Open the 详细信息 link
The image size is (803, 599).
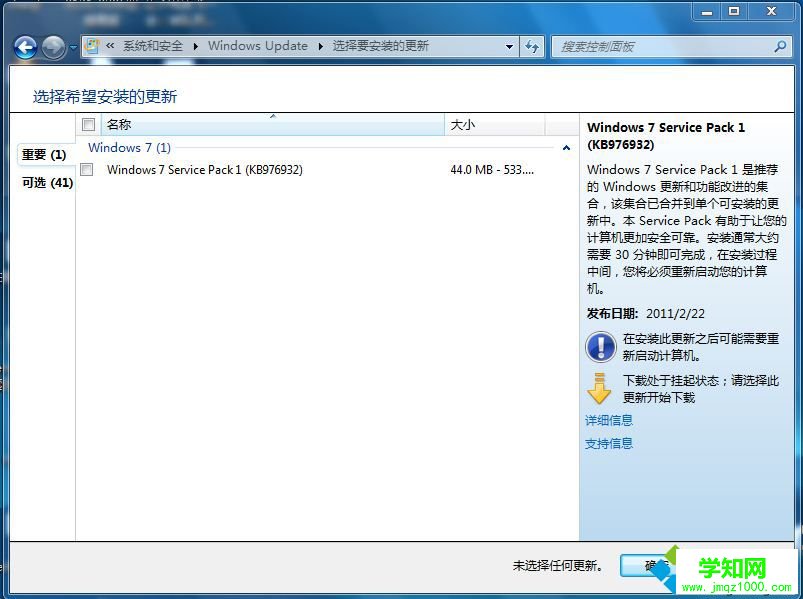point(608,420)
